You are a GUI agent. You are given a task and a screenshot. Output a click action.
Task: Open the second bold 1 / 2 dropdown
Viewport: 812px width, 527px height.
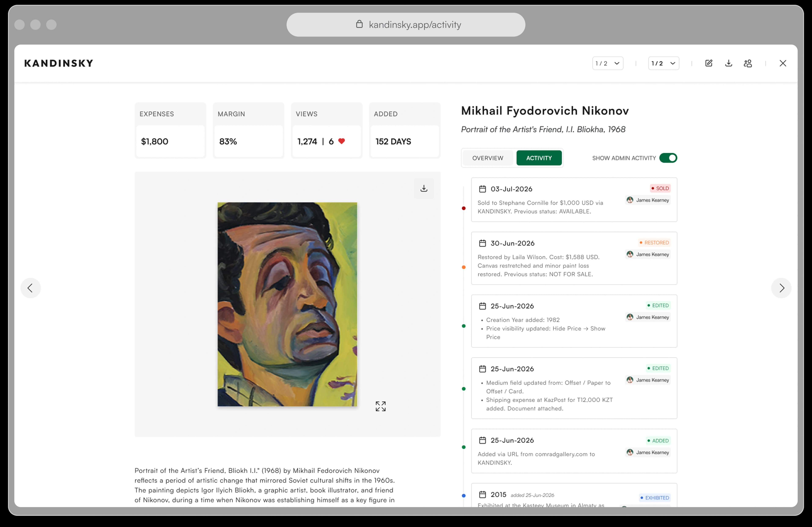[664, 63]
